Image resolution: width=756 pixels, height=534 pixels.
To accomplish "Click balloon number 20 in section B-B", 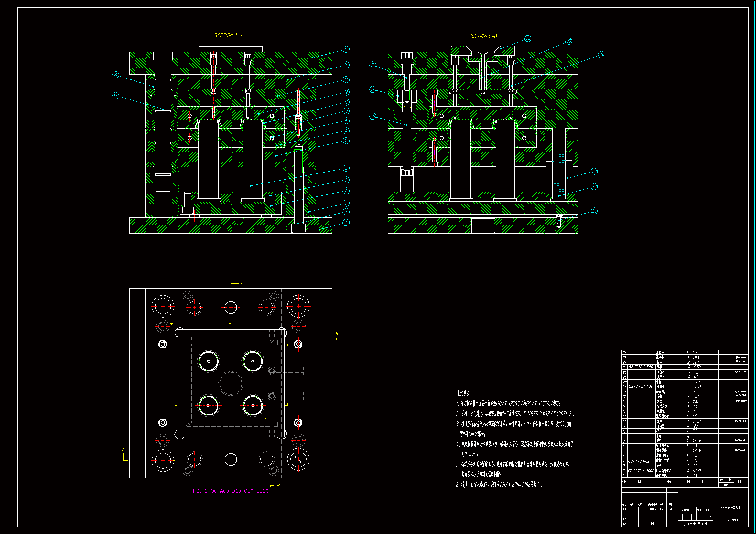I will point(373,116).
